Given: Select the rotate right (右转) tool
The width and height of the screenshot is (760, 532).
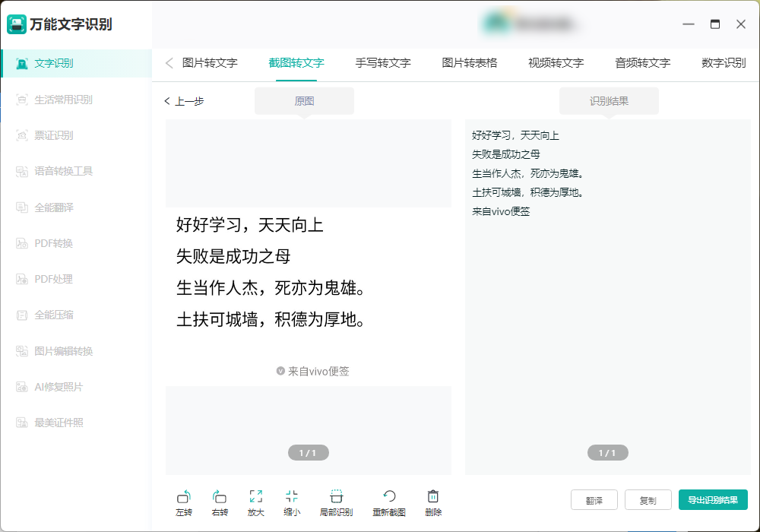Looking at the screenshot, I should click(220, 502).
